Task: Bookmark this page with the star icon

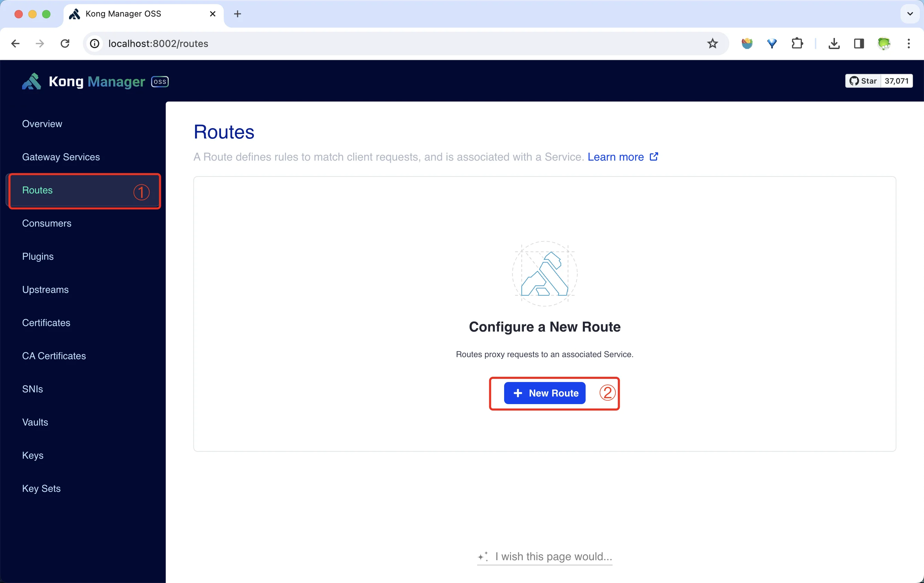Action: click(x=712, y=44)
